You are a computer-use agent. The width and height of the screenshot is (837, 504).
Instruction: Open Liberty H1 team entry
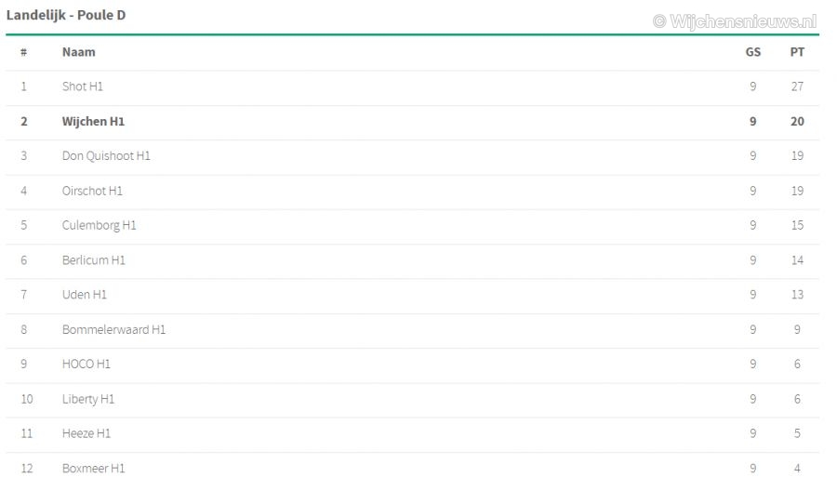(x=88, y=399)
